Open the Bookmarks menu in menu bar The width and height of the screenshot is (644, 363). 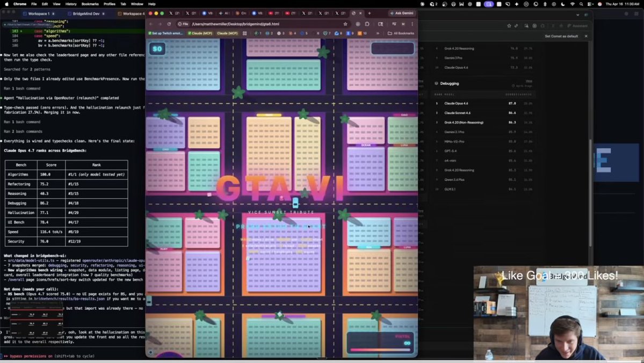coord(90,4)
